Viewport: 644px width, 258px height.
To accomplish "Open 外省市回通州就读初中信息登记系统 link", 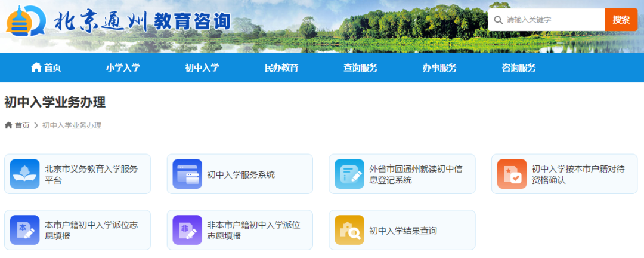I will click(402, 174).
